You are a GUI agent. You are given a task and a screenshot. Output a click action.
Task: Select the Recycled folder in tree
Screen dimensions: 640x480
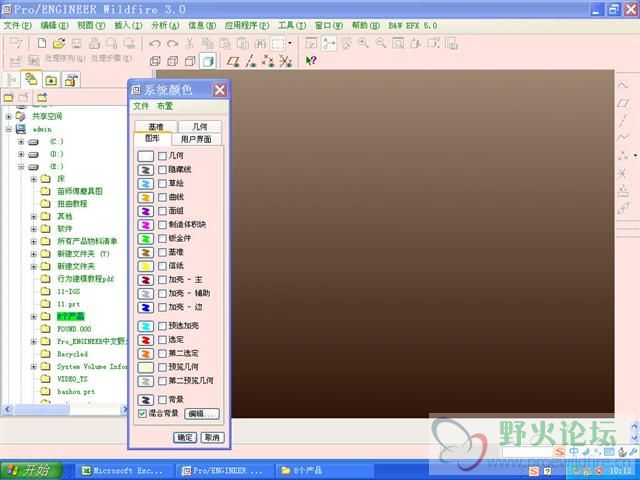pyautogui.click(x=72, y=354)
